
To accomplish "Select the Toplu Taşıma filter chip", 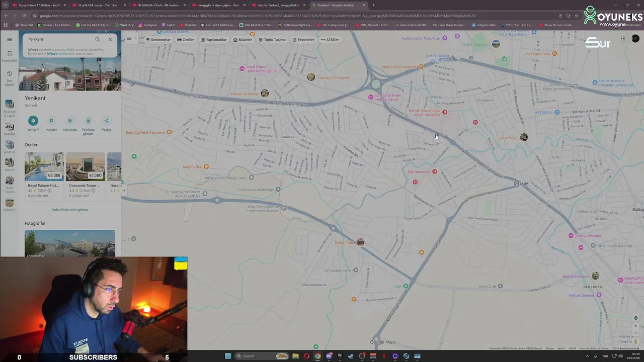I will (x=272, y=40).
